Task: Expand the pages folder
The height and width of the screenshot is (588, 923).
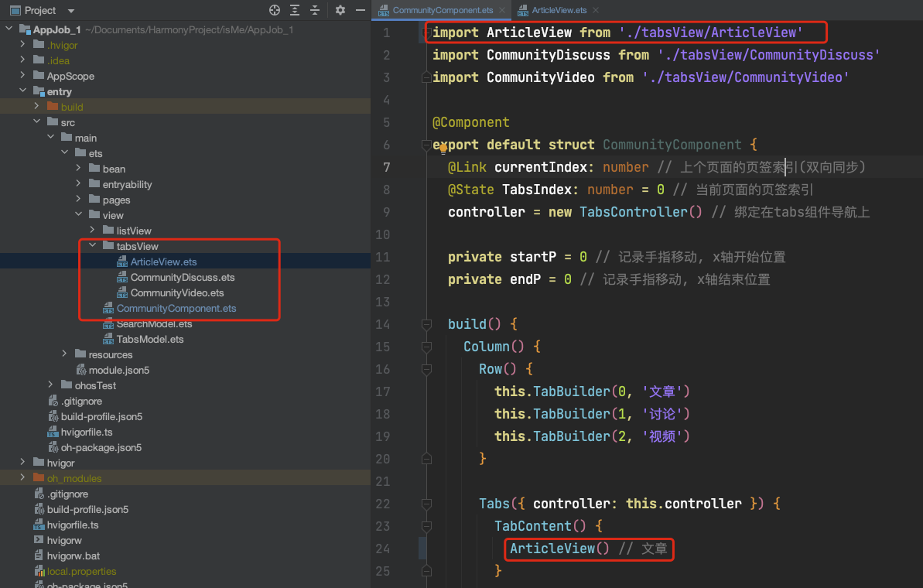Action: click(x=78, y=199)
